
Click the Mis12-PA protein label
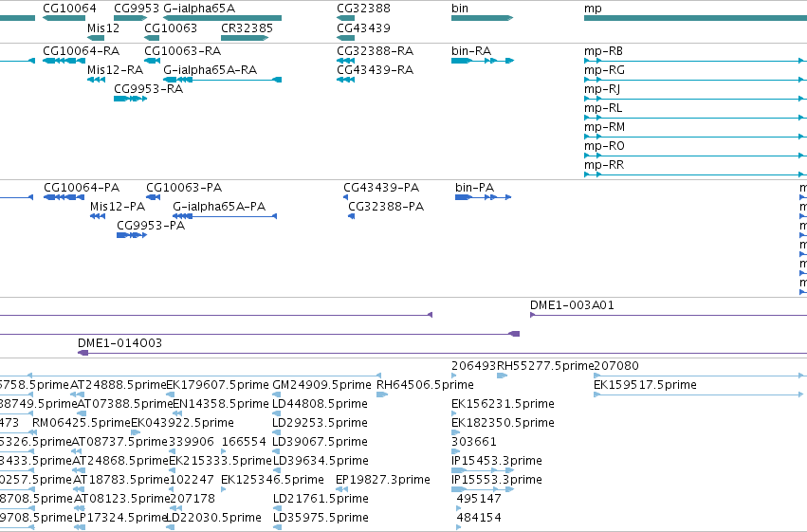pyautogui.click(x=118, y=207)
